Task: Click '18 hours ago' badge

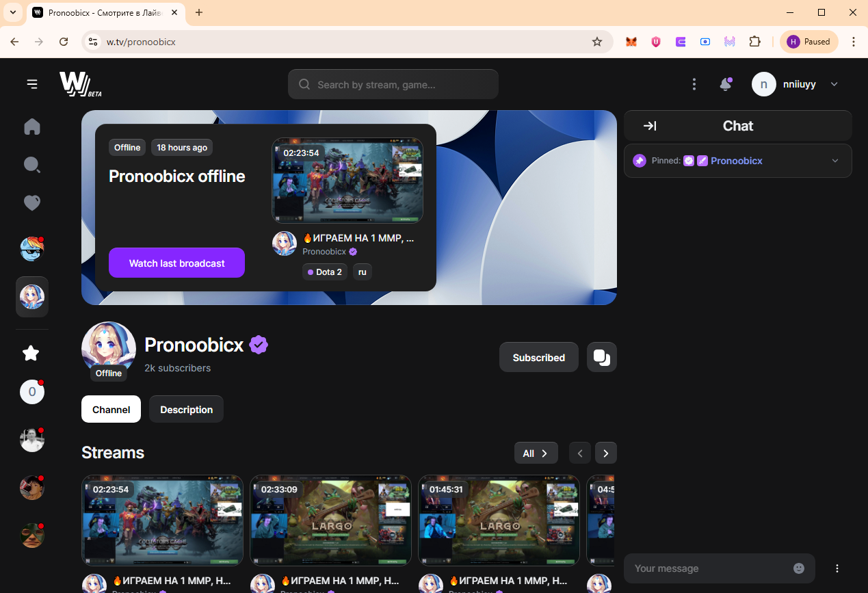Action: 182,147
